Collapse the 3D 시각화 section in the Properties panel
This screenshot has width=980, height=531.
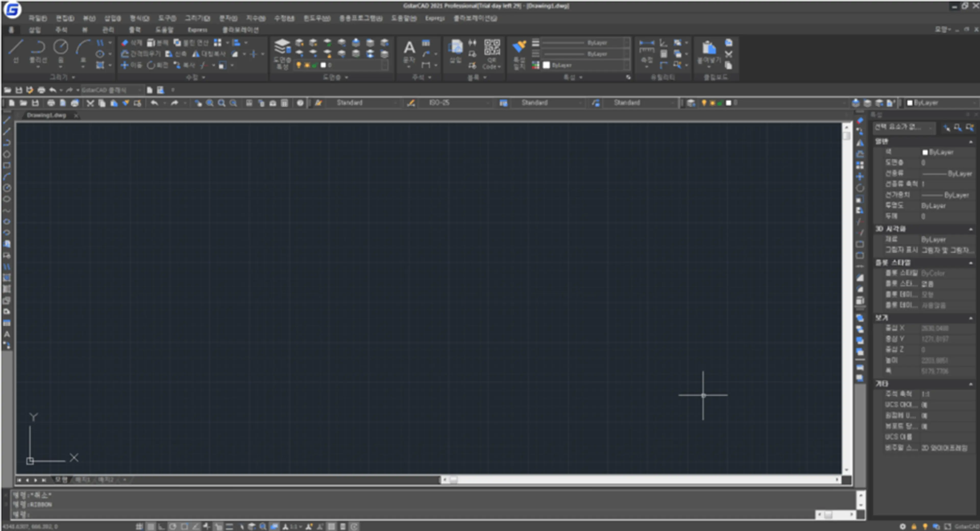(971, 229)
